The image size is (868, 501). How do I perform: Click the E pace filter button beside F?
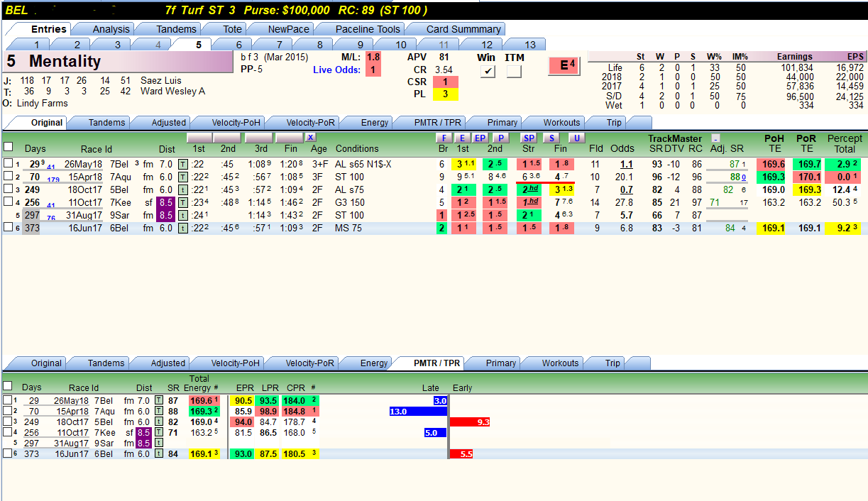[462, 138]
